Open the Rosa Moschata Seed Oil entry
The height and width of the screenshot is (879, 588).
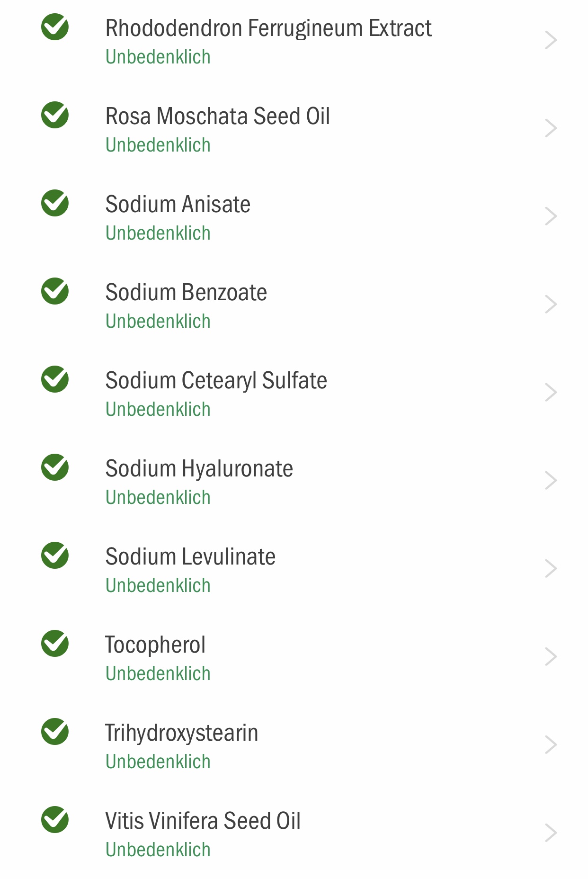tap(294, 128)
